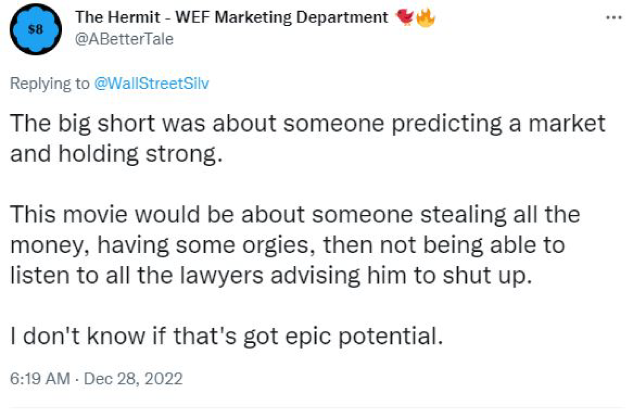Click the 6:19 AM timestamp

click(x=38, y=380)
